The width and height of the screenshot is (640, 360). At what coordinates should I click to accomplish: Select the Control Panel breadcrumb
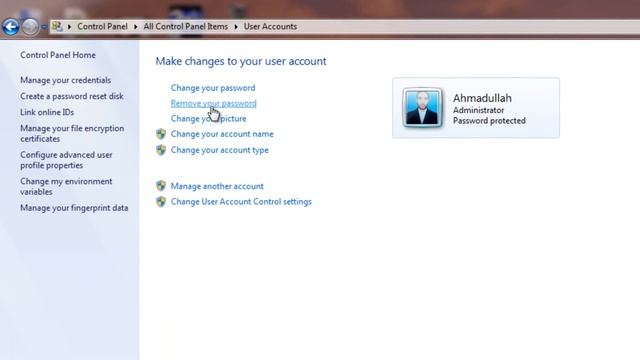[x=102, y=27]
